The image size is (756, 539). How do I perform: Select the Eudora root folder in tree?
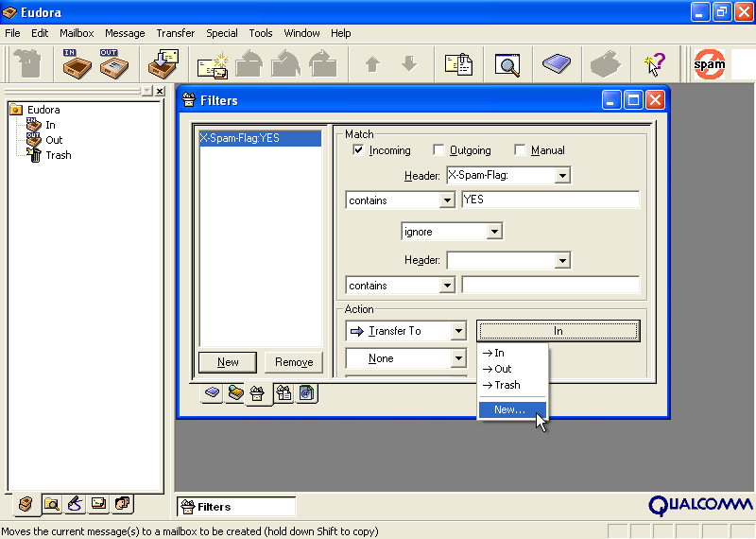pos(43,110)
